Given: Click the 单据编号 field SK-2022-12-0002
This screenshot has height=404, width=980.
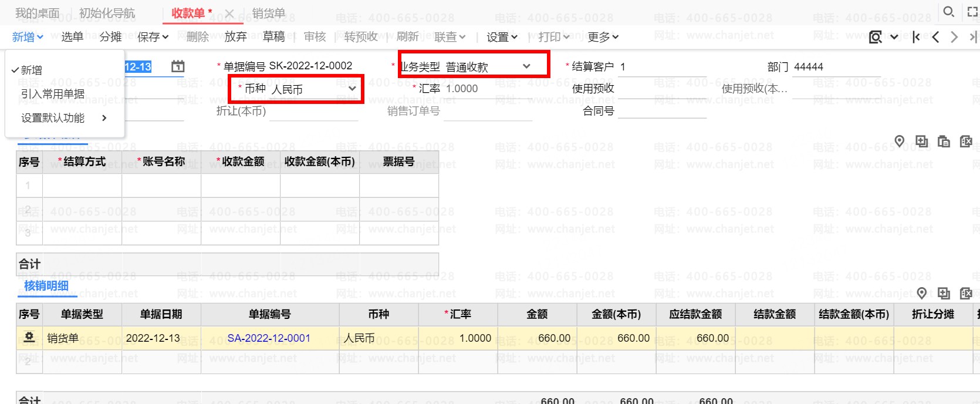Looking at the screenshot, I should tap(313, 66).
